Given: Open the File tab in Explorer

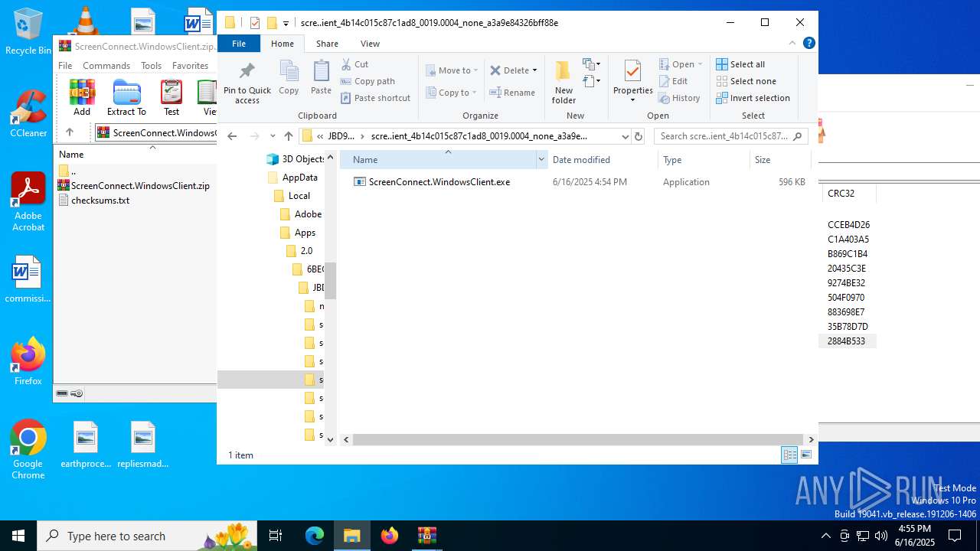Looking at the screenshot, I should (239, 44).
